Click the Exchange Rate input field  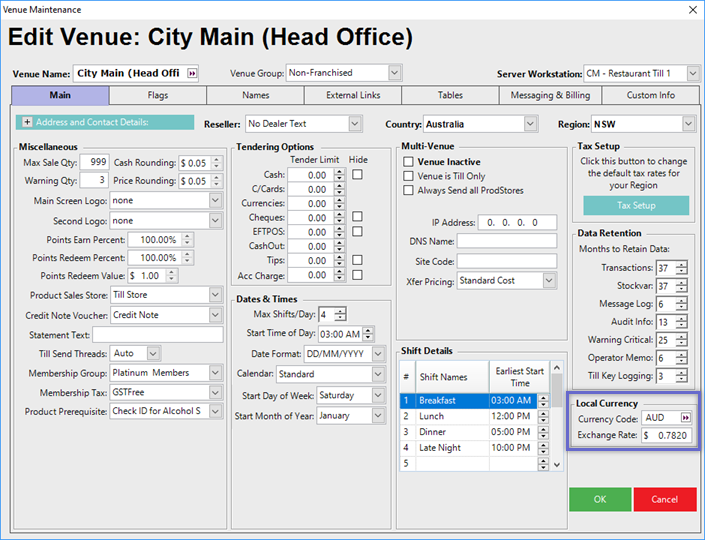pyautogui.click(x=667, y=436)
